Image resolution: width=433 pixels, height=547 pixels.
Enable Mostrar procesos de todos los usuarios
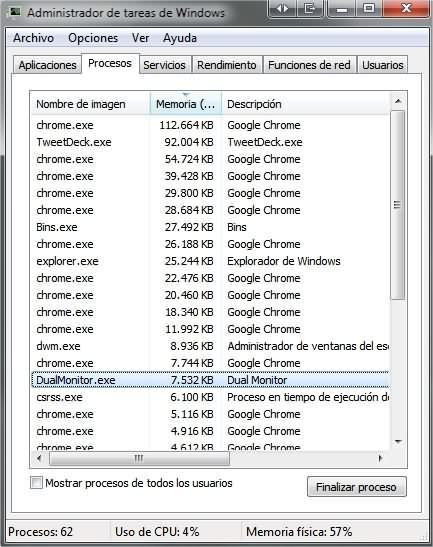36,483
